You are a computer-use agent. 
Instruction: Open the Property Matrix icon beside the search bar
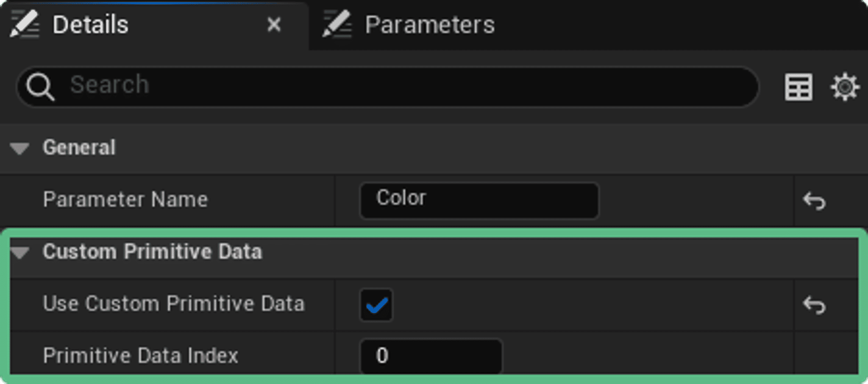[798, 87]
